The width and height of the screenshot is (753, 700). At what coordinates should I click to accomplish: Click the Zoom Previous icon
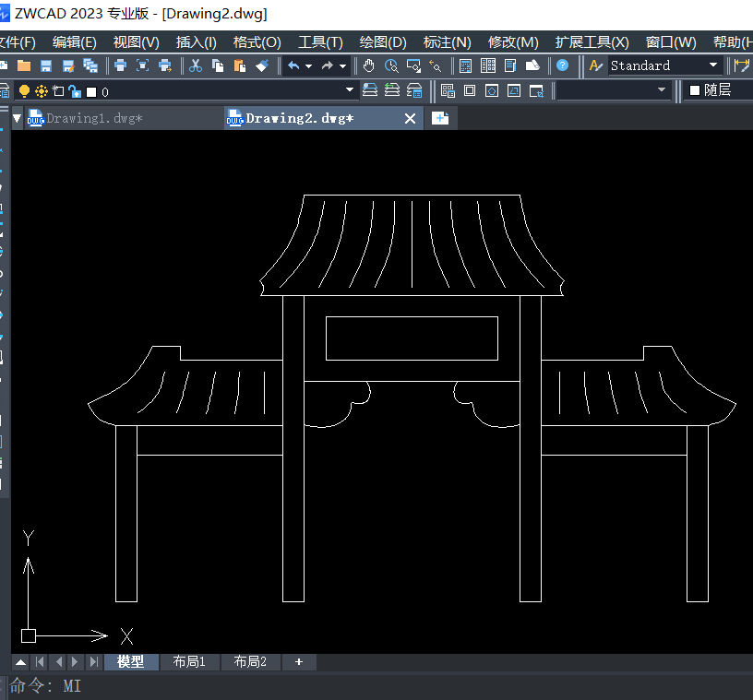[436, 65]
